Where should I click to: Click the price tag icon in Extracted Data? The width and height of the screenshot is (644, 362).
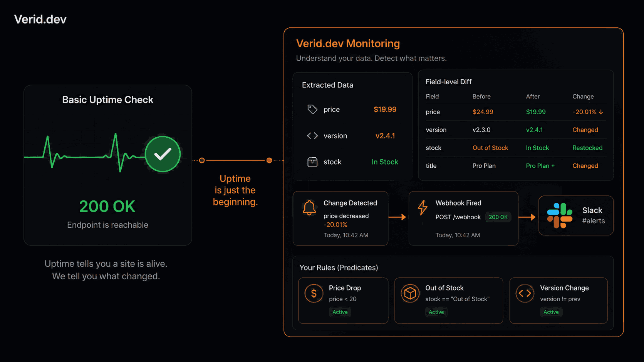[312, 110]
